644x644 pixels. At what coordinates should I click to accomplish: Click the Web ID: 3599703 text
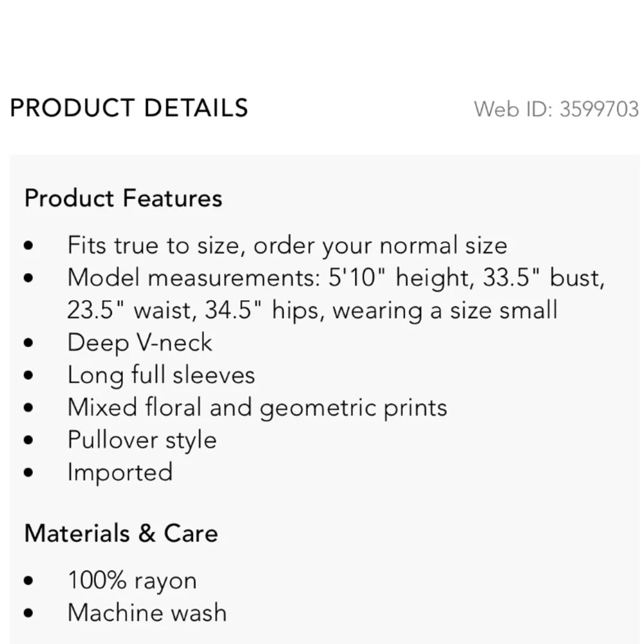coord(556,109)
